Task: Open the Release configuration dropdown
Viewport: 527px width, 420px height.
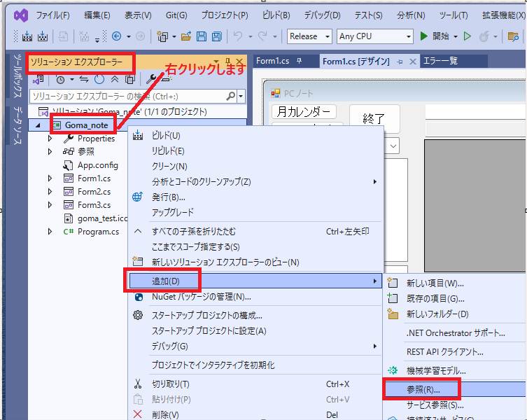Action: (x=311, y=36)
